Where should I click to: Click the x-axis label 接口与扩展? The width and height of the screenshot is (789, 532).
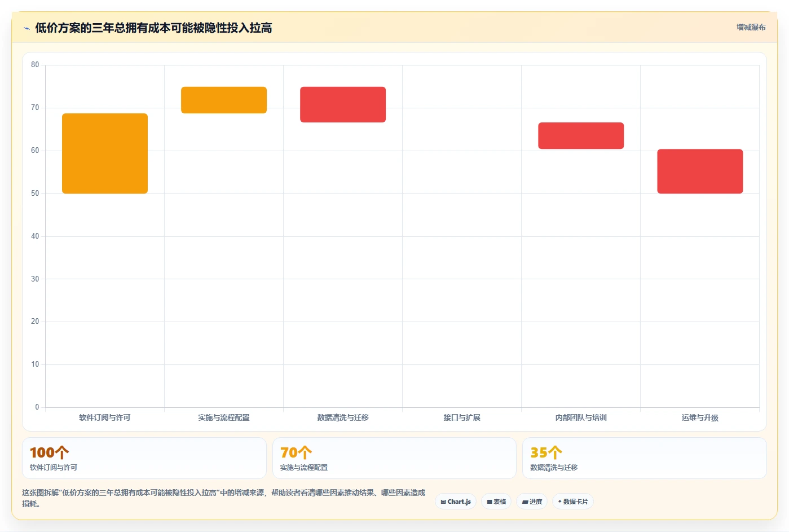(462, 417)
